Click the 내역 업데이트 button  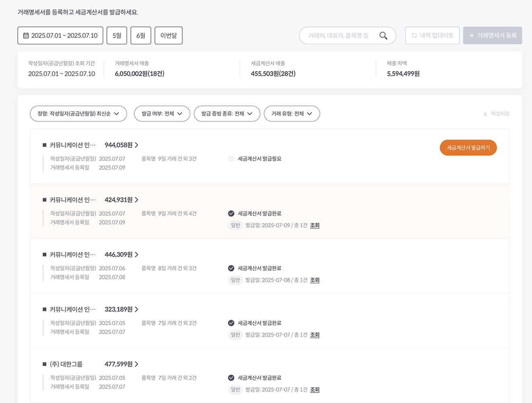(x=432, y=35)
